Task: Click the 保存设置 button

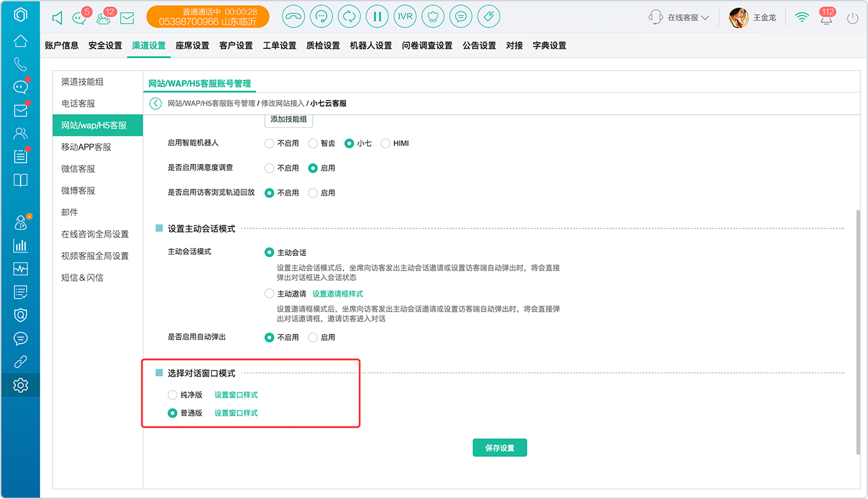Action: (x=500, y=448)
